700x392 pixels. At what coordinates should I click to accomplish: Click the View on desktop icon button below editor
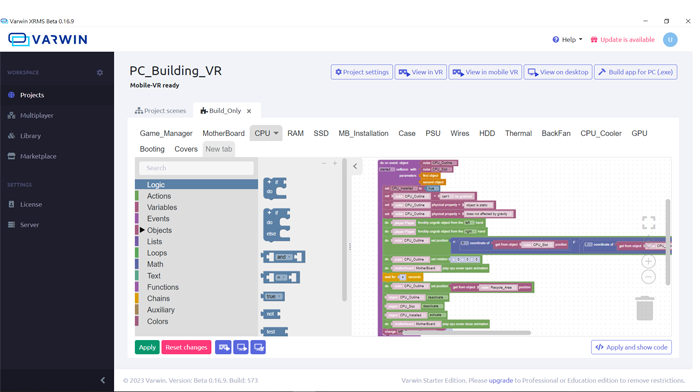click(x=241, y=347)
